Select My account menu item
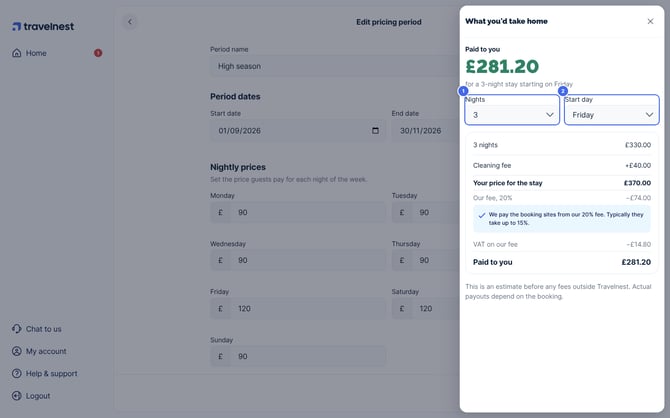Screen dimensions: 670x418 click(x=46, y=351)
